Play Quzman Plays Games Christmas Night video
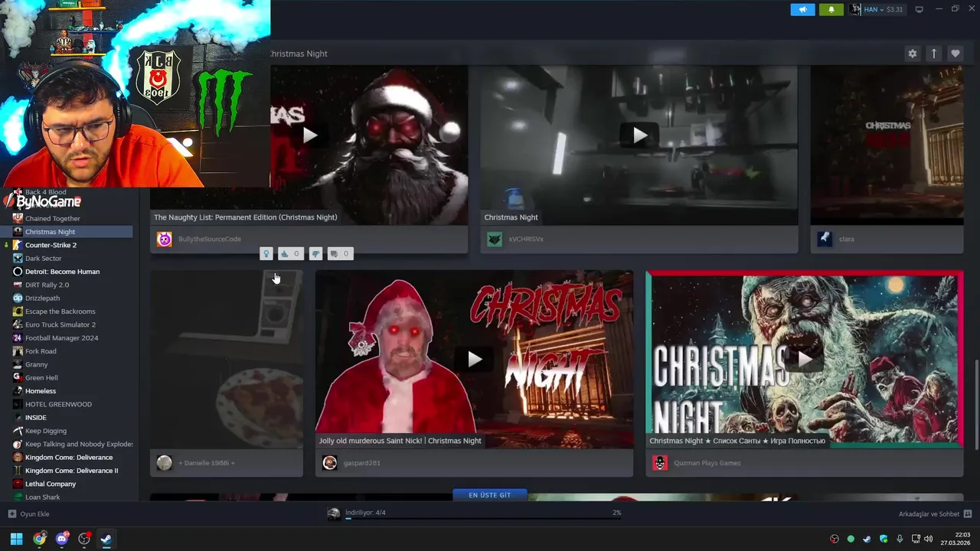980x551 pixels. (x=805, y=359)
